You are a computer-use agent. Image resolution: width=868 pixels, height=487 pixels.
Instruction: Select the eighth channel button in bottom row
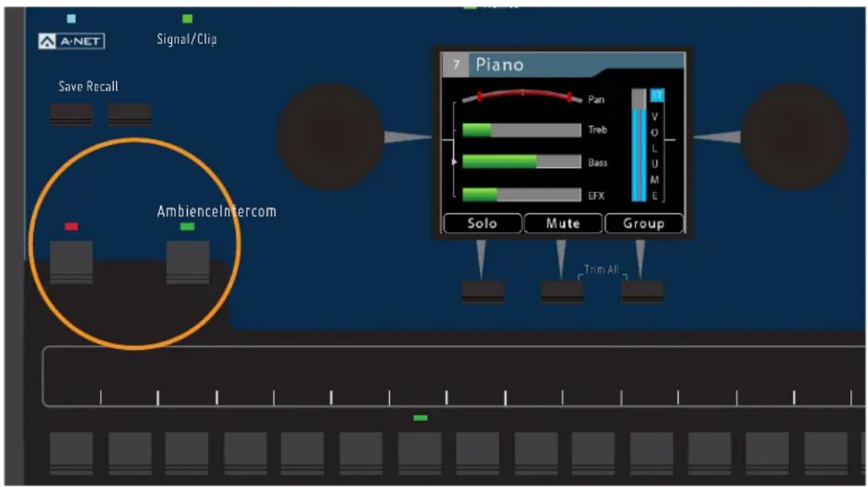coord(477,453)
